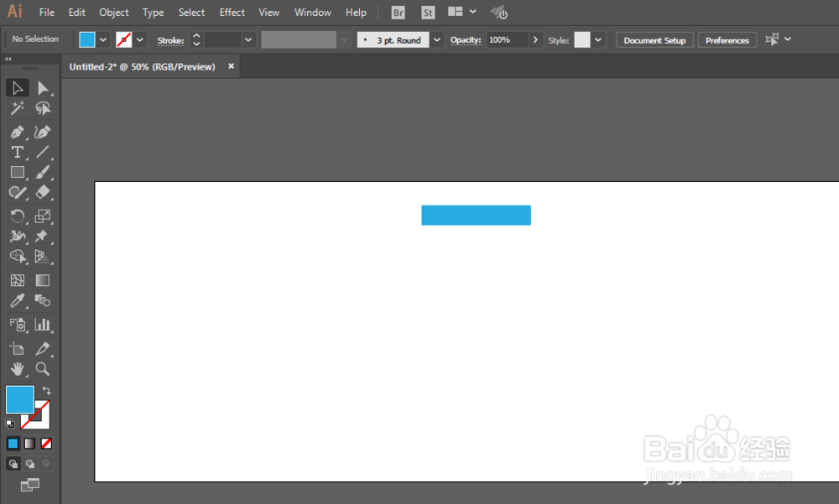Select the Mesh tool

(x=17, y=280)
